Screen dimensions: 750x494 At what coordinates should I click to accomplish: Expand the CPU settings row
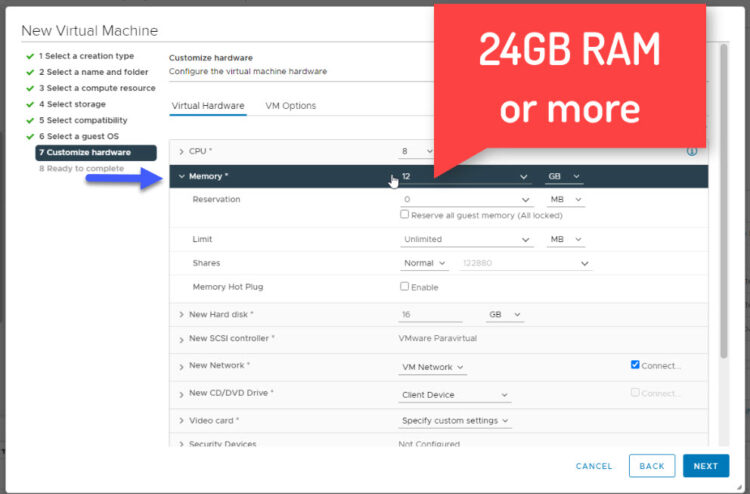181,152
